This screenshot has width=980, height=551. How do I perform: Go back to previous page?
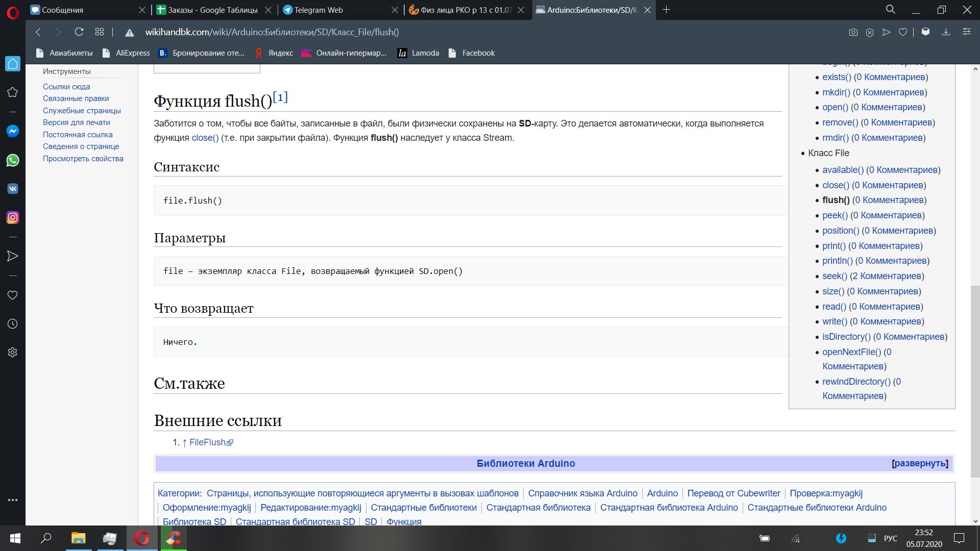[x=38, y=32]
